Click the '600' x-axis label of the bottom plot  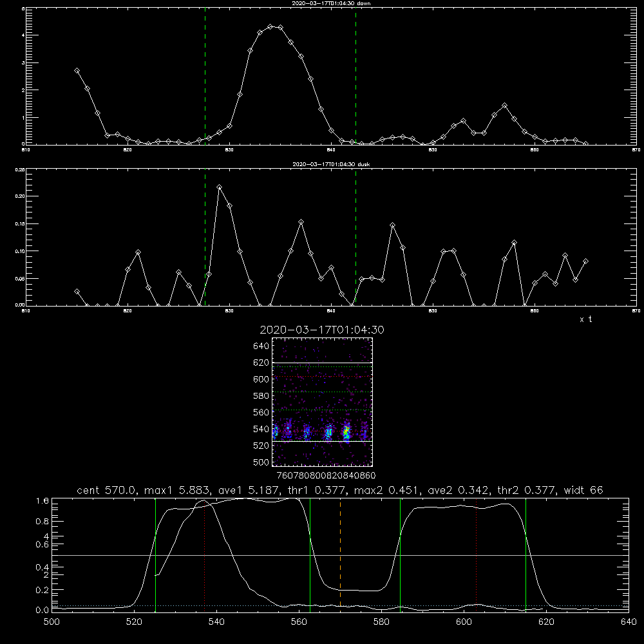[x=464, y=622]
